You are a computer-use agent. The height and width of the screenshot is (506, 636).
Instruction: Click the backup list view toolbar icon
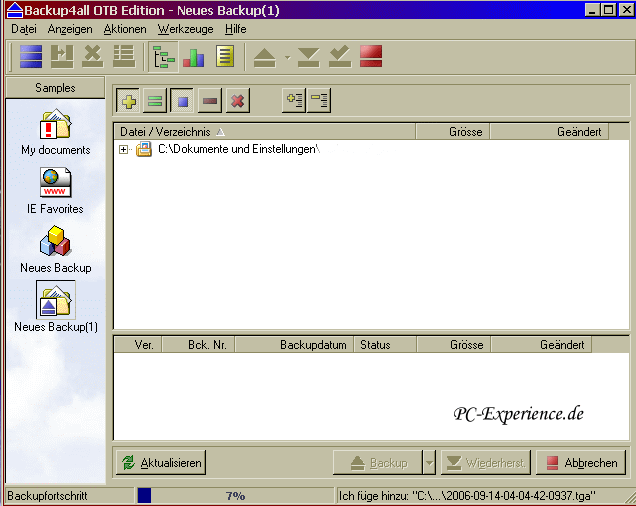point(124,56)
